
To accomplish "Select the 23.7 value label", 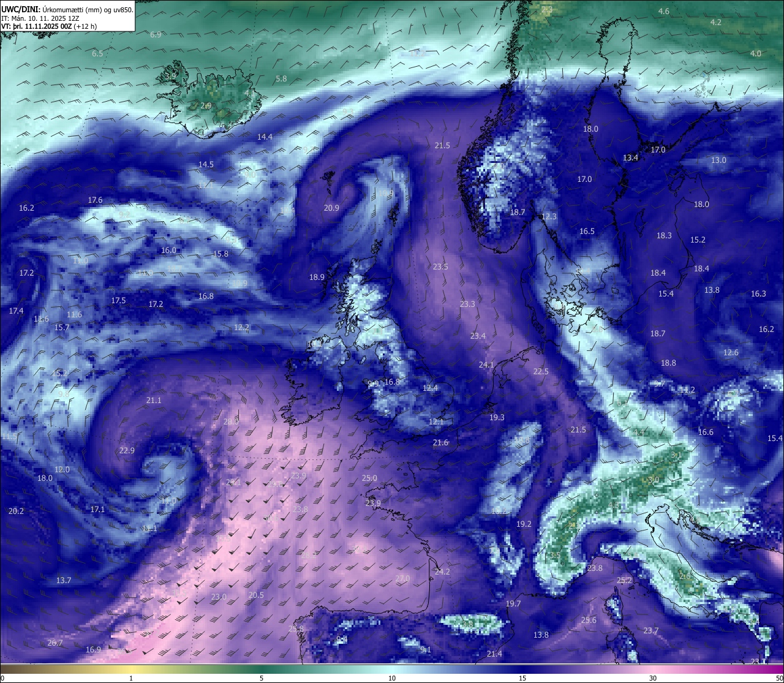I will pyautogui.click(x=651, y=631).
